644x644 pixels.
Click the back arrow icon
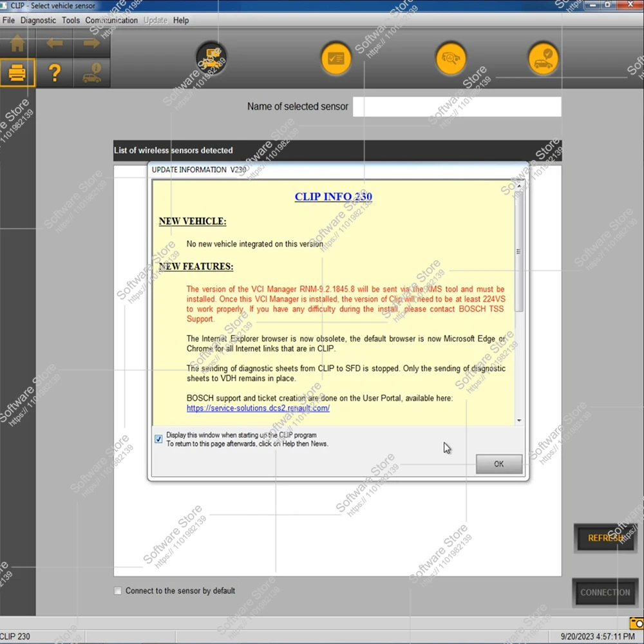pos(54,43)
